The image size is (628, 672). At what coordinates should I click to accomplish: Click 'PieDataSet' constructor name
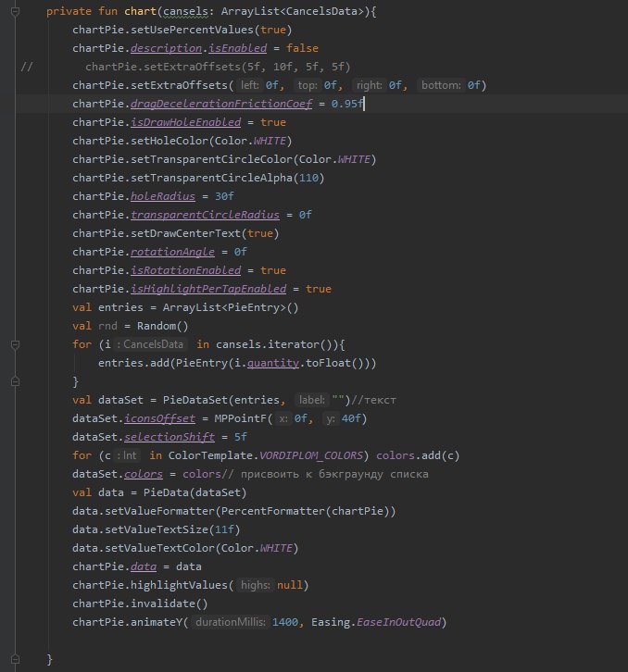[x=195, y=400]
